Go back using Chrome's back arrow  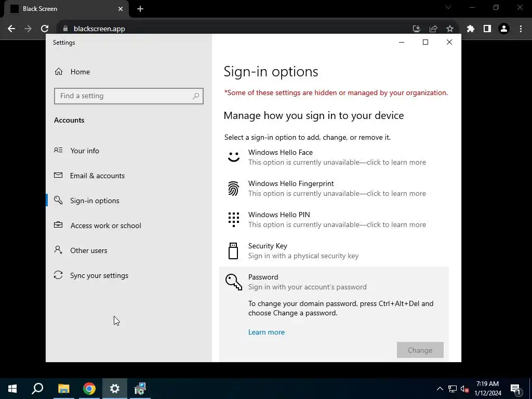click(11, 29)
